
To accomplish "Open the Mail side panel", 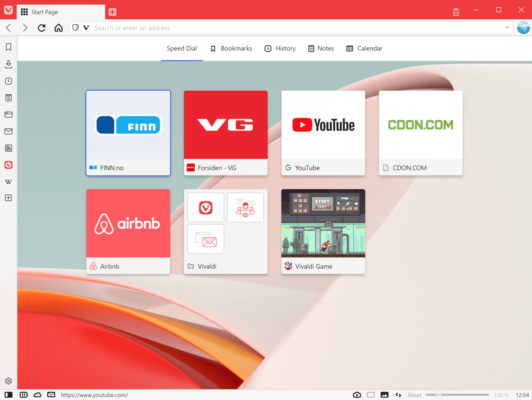I will tap(9, 131).
